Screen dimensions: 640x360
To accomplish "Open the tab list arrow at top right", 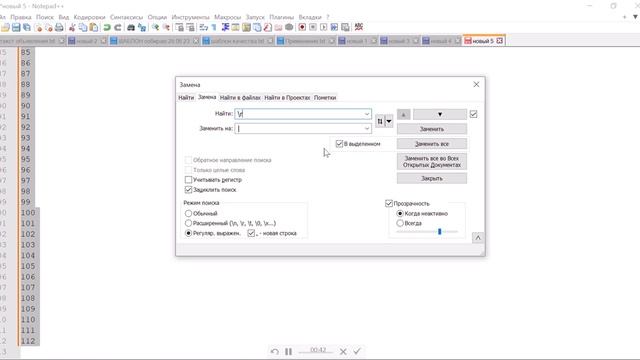I will (636, 17).
